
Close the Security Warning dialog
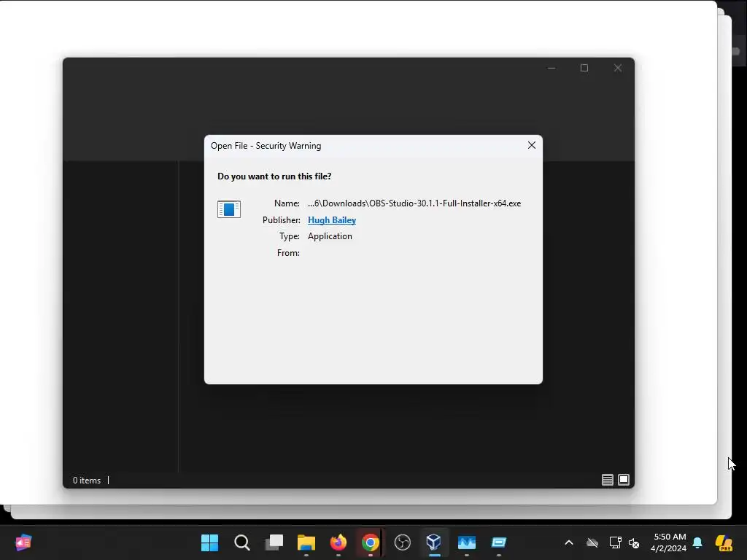click(532, 145)
